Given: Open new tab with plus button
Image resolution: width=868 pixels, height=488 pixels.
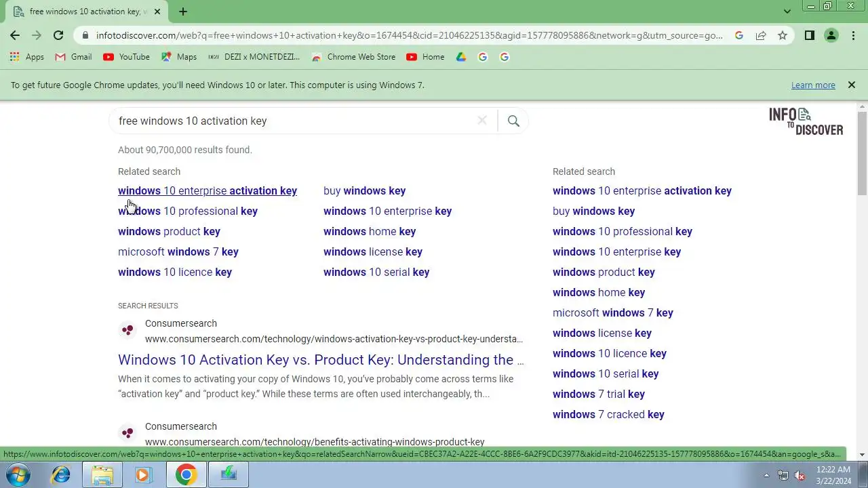Looking at the screenshot, I should pyautogui.click(x=183, y=12).
